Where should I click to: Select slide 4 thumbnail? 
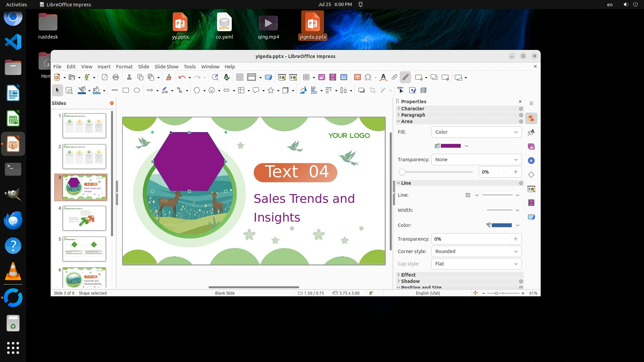coord(84,218)
